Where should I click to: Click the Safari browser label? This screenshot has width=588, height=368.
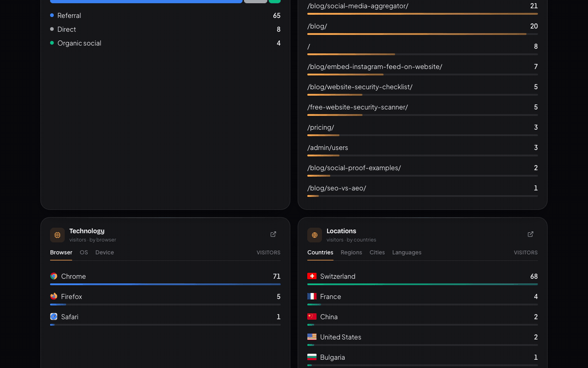[70, 316]
